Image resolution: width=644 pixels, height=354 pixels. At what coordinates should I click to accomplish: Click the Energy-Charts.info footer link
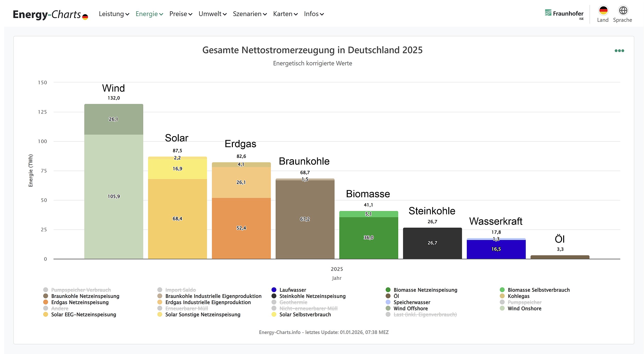280,332
